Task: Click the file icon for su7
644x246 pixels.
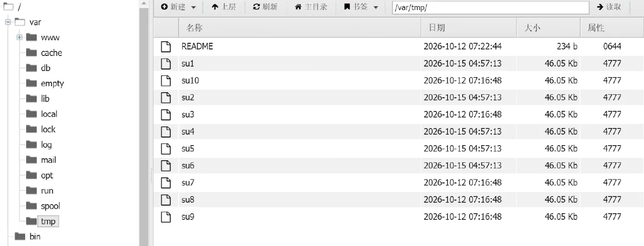Action: point(166,182)
